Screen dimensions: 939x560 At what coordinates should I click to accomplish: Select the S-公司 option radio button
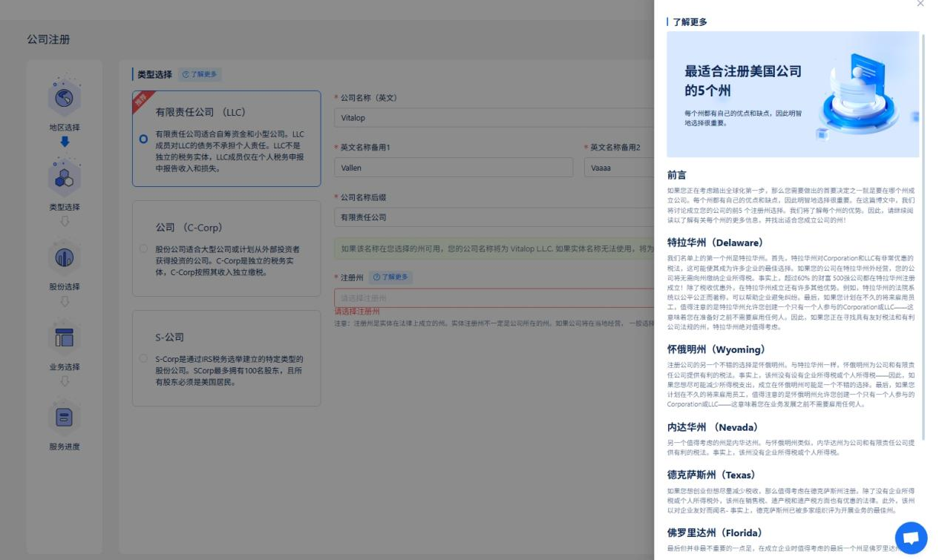click(x=143, y=358)
